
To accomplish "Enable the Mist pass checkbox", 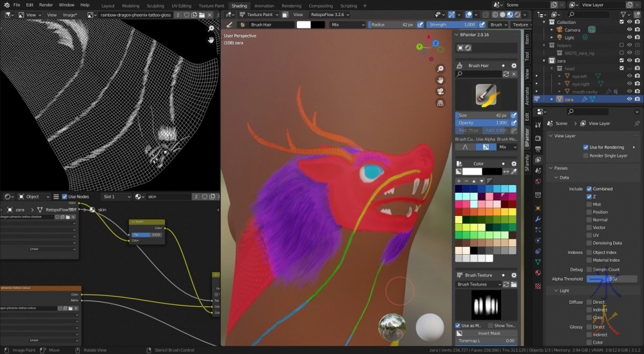I will [589, 204].
